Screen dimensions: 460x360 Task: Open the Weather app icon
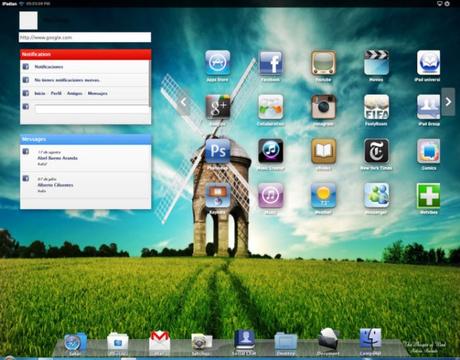pos(323,195)
